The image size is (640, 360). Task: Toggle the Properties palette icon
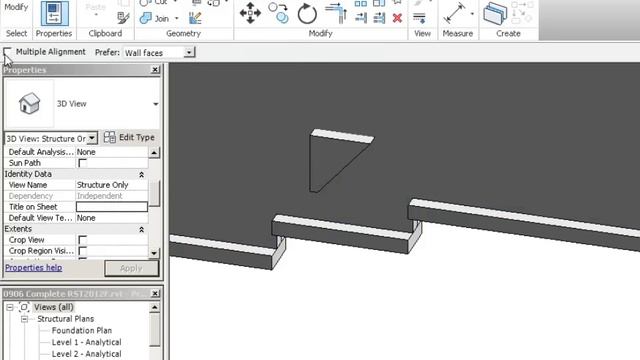click(54, 13)
